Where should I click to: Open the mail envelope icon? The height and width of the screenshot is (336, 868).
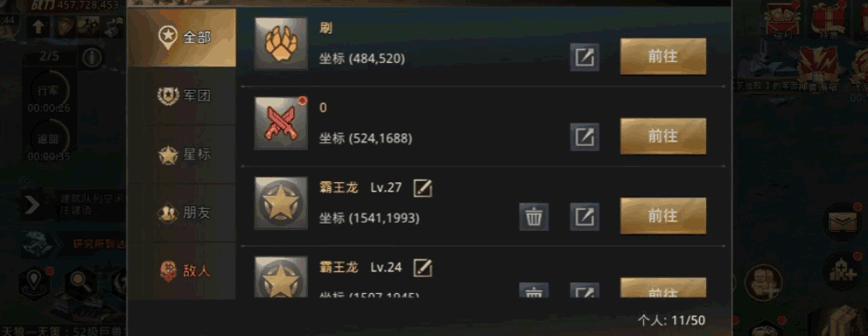tap(840, 222)
